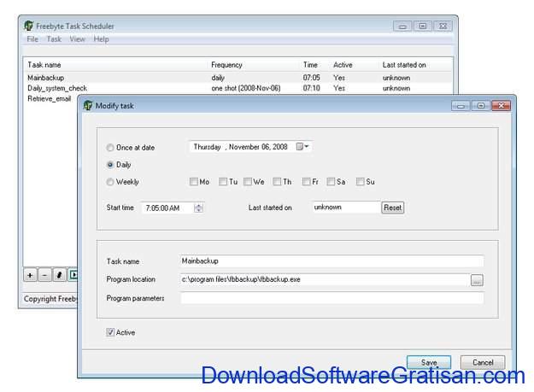Click the add task plus icon
The image size is (534, 392).
[x=30, y=275]
